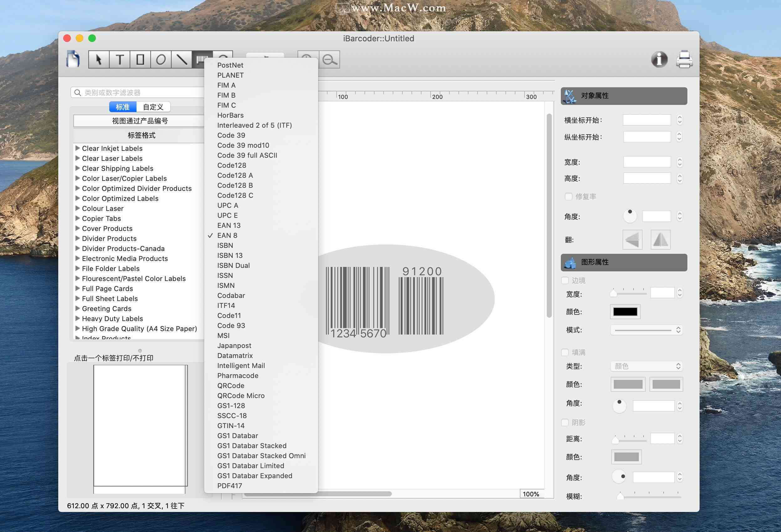Select QRCode from barcode list
This screenshot has height=532, width=781.
[231, 386]
